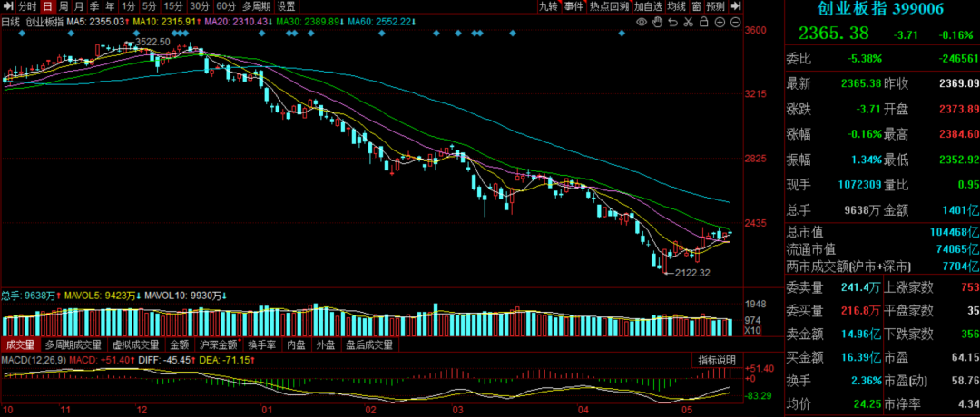Viewport: 980px width, 417px height.
Task: Collapse left panel with top-left arrow icon
Action: 7,7
